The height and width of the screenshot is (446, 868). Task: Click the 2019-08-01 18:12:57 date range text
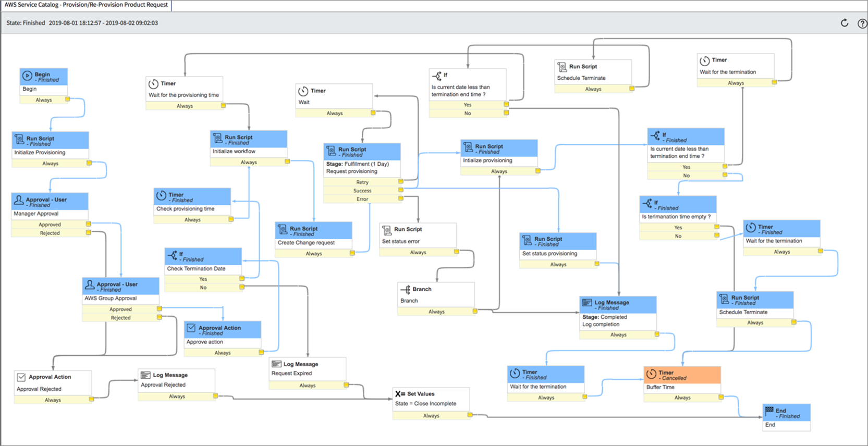(x=103, y=23)
